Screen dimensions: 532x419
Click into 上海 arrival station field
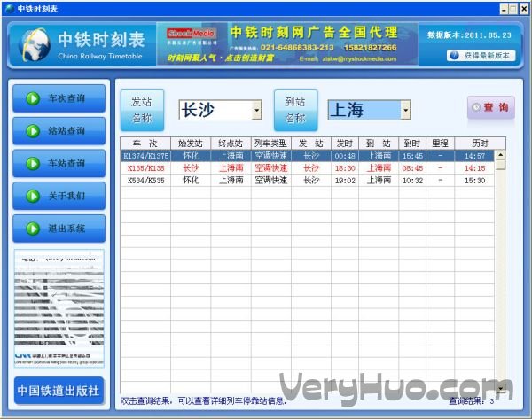(x=364, y=110)
